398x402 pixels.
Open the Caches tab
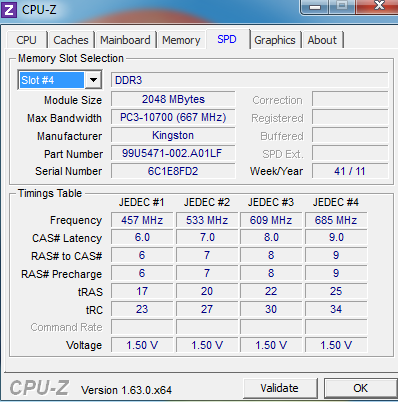(71, 40)
